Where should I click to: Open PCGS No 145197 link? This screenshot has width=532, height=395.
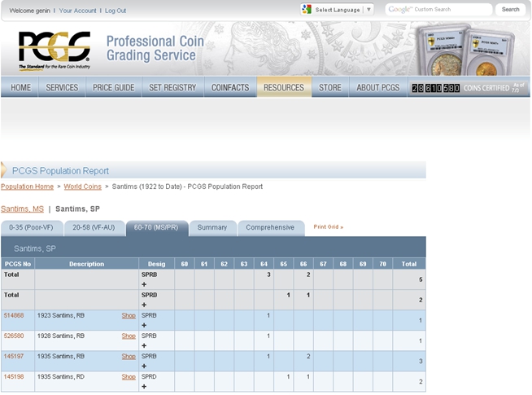click(x=14, y=356)
